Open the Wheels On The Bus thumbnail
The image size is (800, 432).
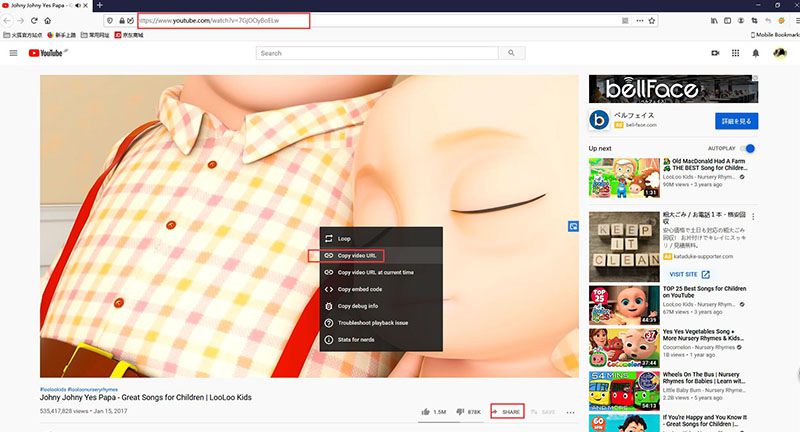(624, 391)
